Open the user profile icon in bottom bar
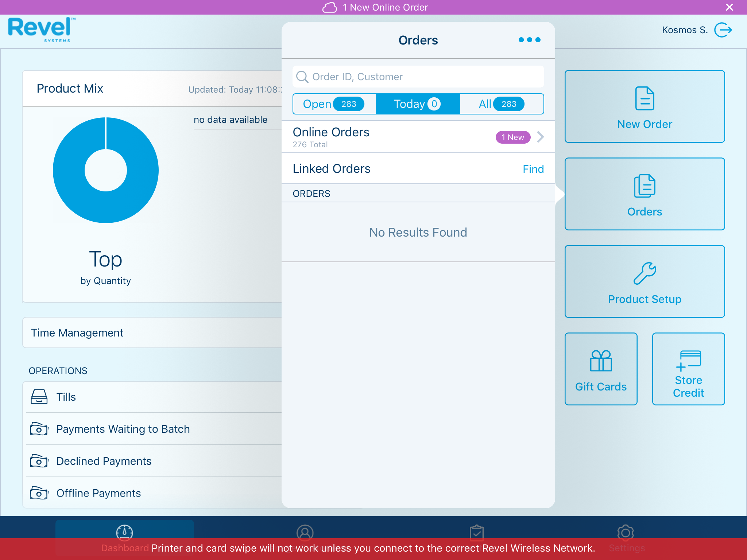Image resolution: width=747 pixels, height=560 pixels. [305, 533]
